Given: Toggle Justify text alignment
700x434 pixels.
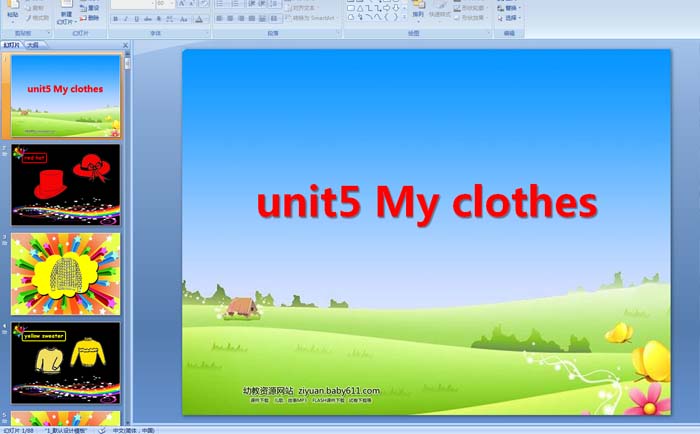Looking at the screenshot, I should click(252, 19).
